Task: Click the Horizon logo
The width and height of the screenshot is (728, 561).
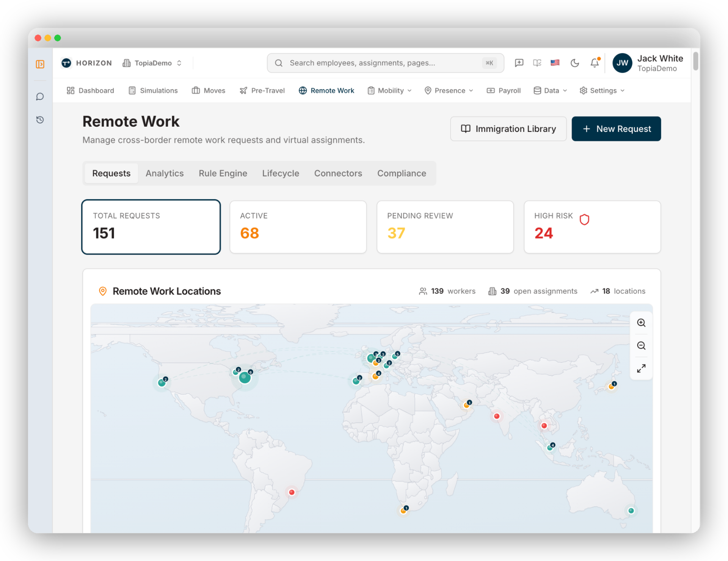Action: (87, 63)
